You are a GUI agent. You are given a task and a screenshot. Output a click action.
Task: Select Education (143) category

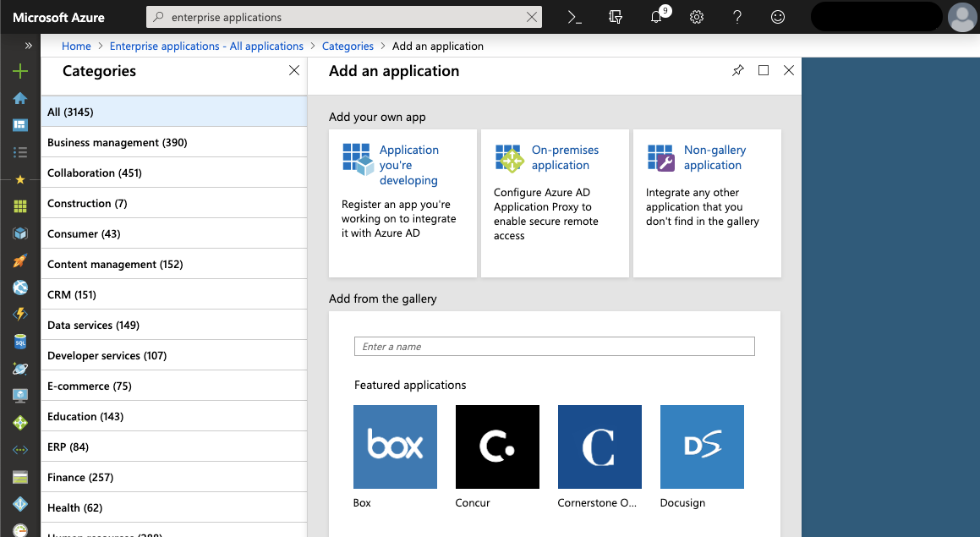coord(173,416)
